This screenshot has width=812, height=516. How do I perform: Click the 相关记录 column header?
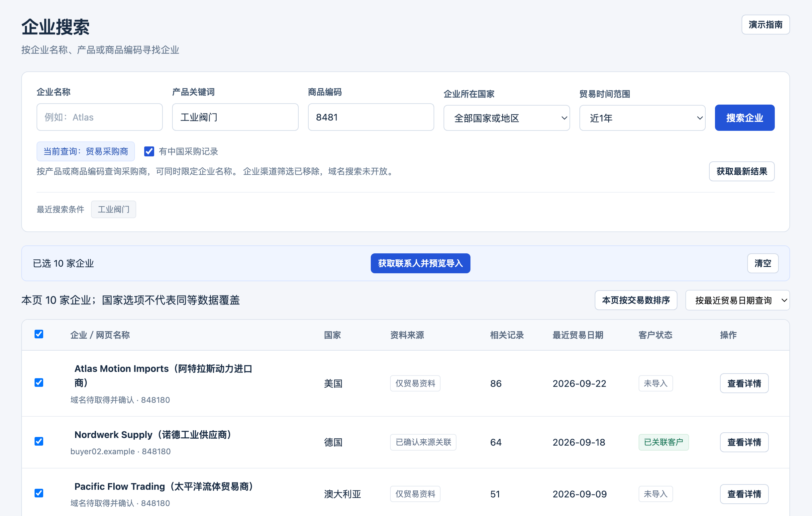coord(507,335)
